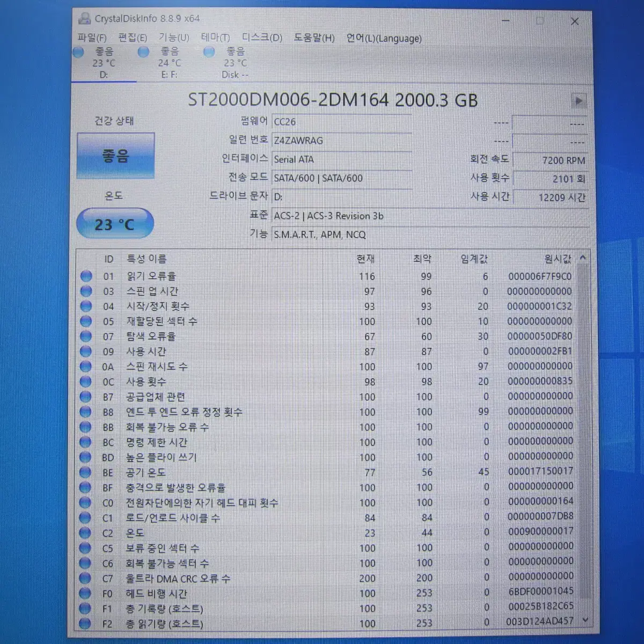Click the status icon for row C0
644x644 pixels.
click(x=85, y=502)
